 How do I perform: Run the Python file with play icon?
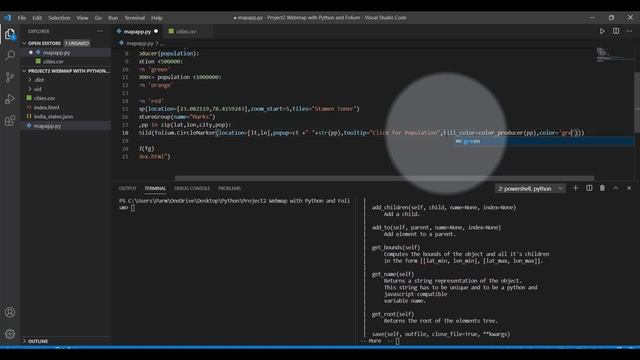602,31
